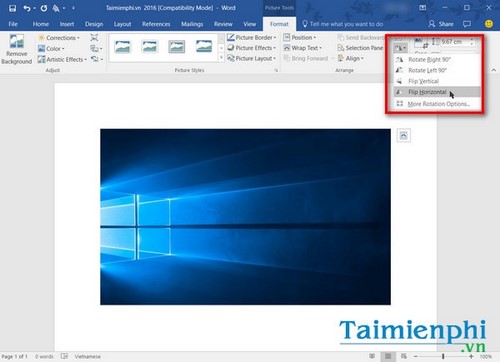Click the Crop icon

[x=420, y=43]
